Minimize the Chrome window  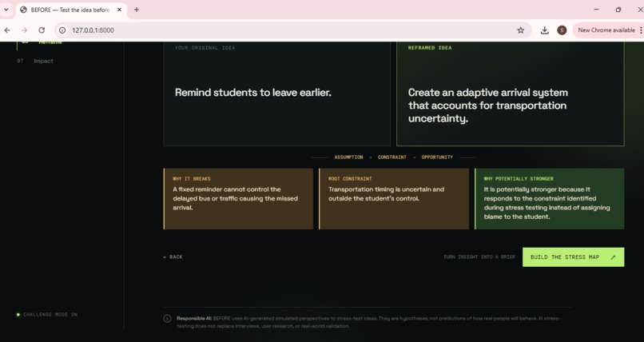[596, 10]
